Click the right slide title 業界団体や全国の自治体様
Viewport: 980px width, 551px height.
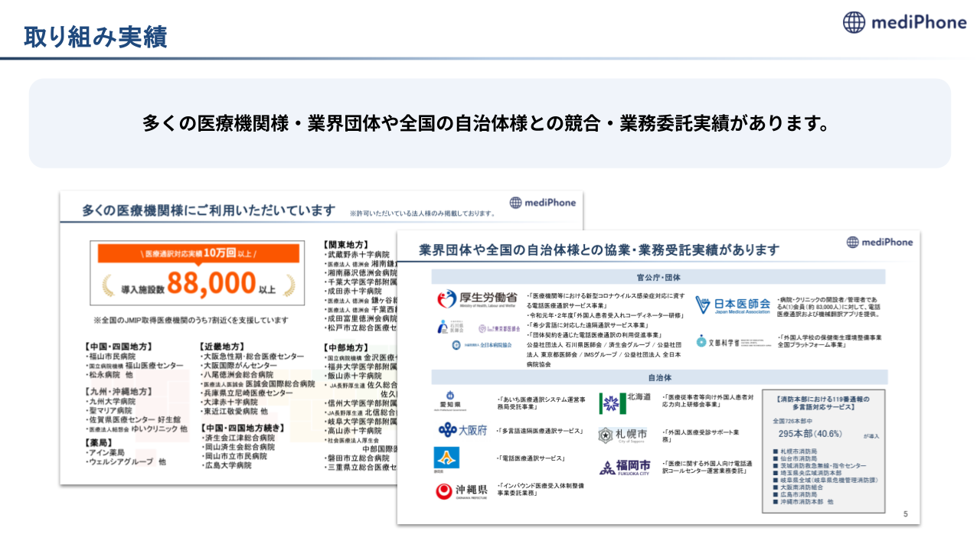click(599, 250)
